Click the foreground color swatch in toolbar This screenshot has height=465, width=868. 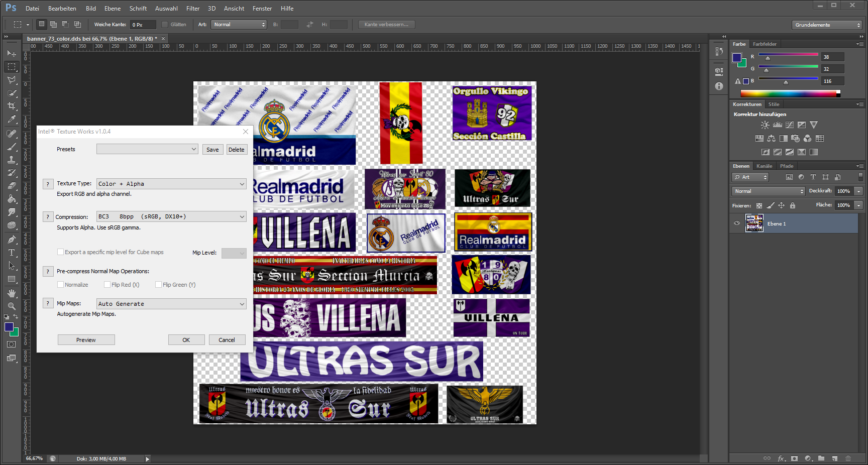(9, 327)
